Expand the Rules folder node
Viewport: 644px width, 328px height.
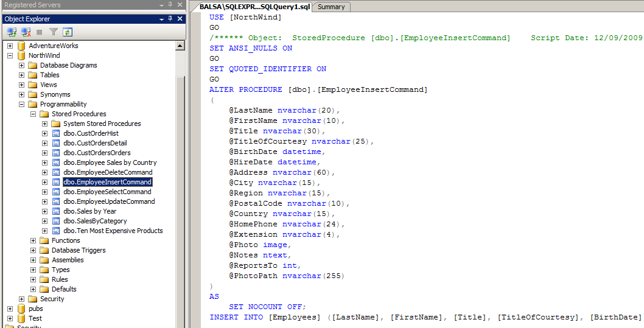pyautogui.click(x=33, y=279)
